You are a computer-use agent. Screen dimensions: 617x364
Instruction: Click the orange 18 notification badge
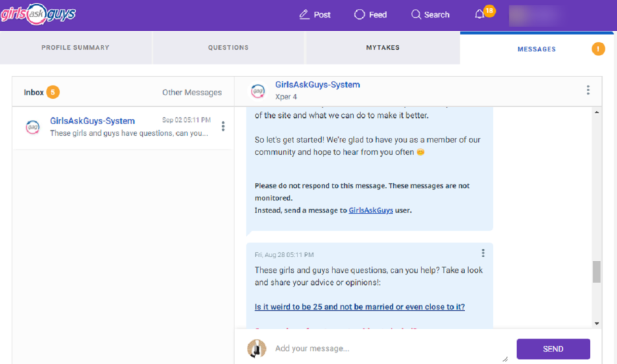(x=489, y=10)
